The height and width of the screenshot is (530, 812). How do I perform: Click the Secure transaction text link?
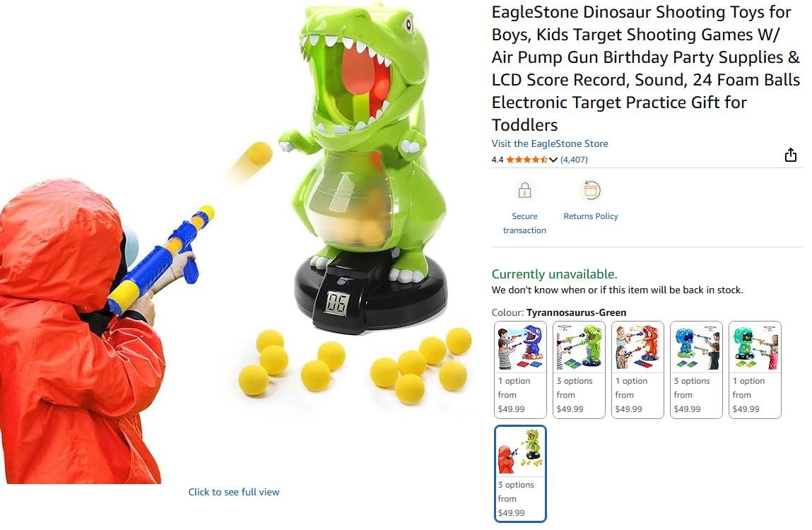point(524,223)
